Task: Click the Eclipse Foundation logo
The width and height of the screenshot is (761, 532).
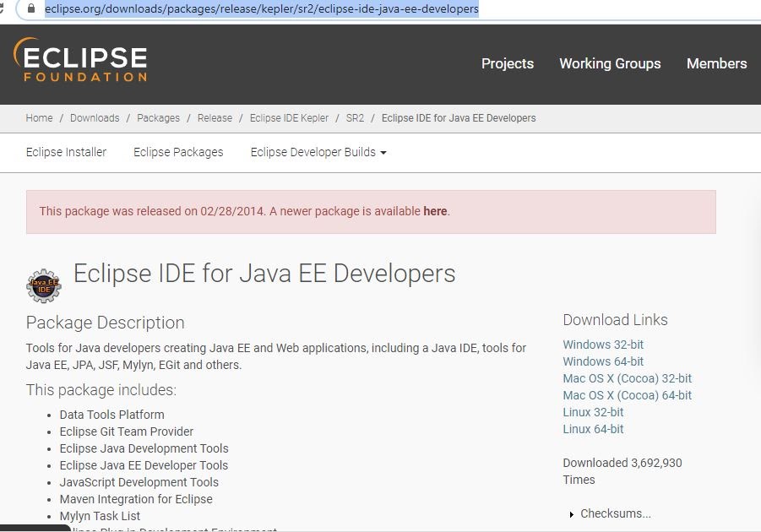Action: [x=80, y=63]
